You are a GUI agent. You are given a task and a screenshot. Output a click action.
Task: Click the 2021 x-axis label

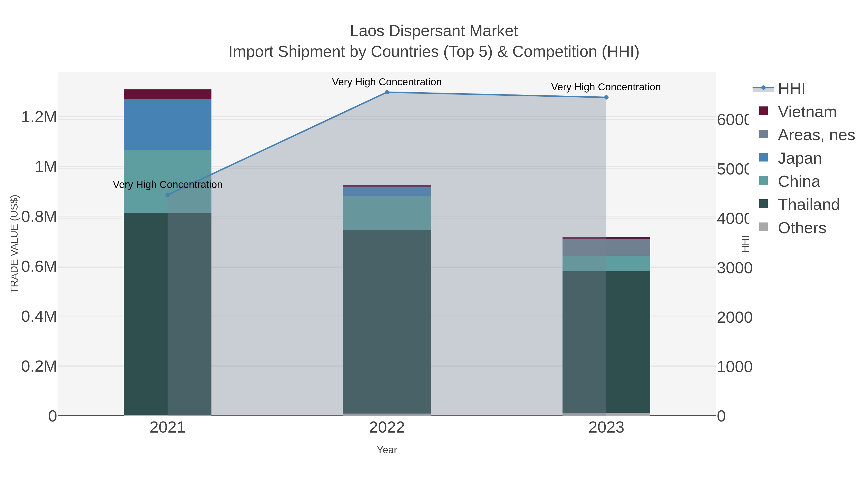coord(168,428)
